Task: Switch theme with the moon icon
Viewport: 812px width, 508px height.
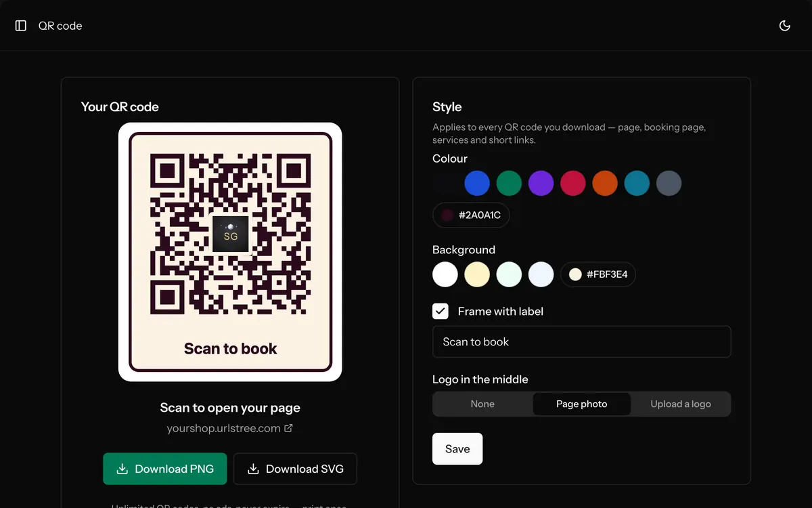Action: point(785,26)
